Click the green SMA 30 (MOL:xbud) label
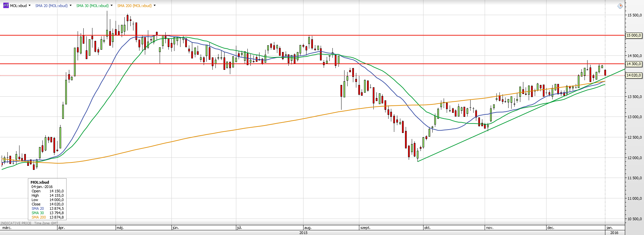Viewport: 644px width, 235px height. click(x=92, y=6)
